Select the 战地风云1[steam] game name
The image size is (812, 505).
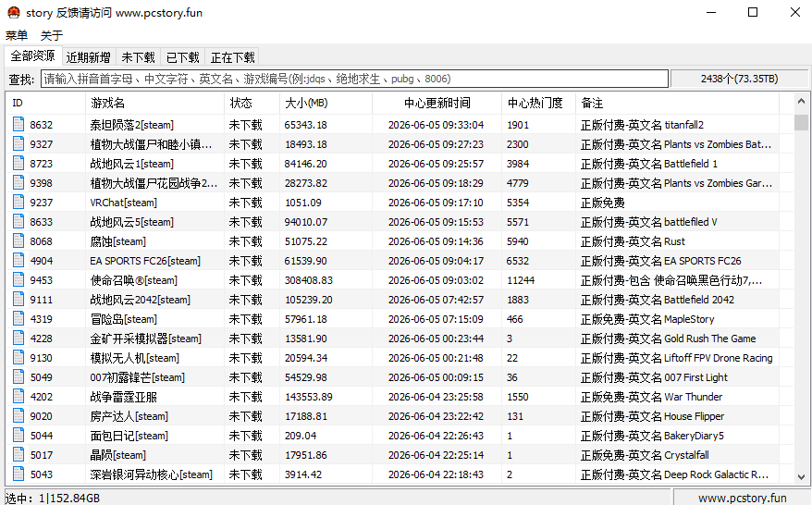132,164
